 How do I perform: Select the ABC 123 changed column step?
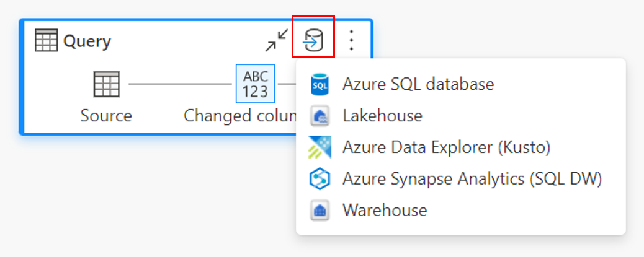tap(256, 84)
